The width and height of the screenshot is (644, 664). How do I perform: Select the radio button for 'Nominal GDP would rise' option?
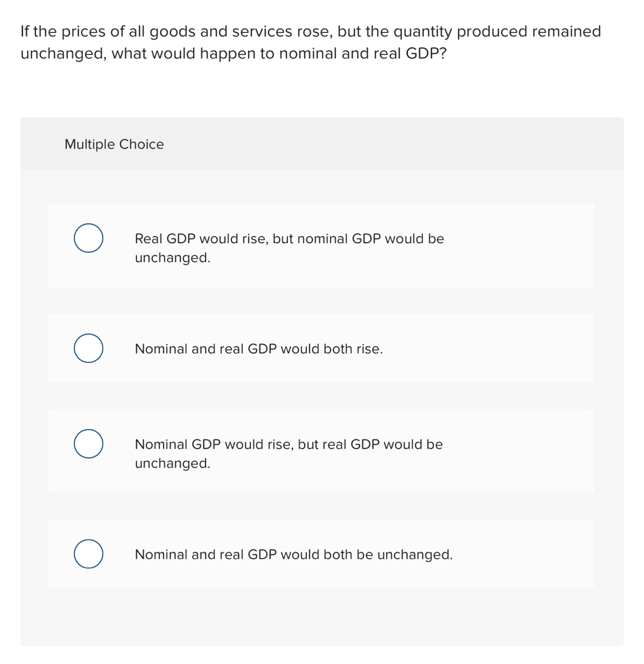click(88, 444)
